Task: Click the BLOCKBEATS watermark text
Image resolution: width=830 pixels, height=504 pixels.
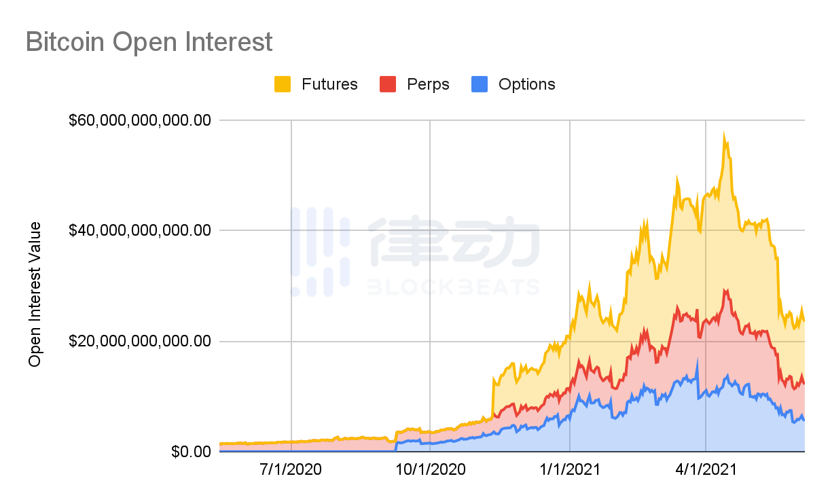Action: click(453, 287)
